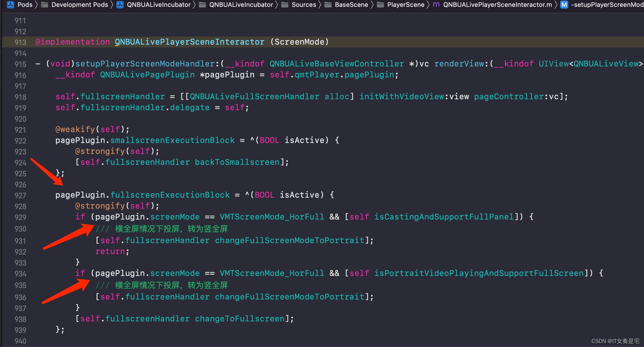
Task: Click the Development Pods folder icon
Action: coord(45,5)
